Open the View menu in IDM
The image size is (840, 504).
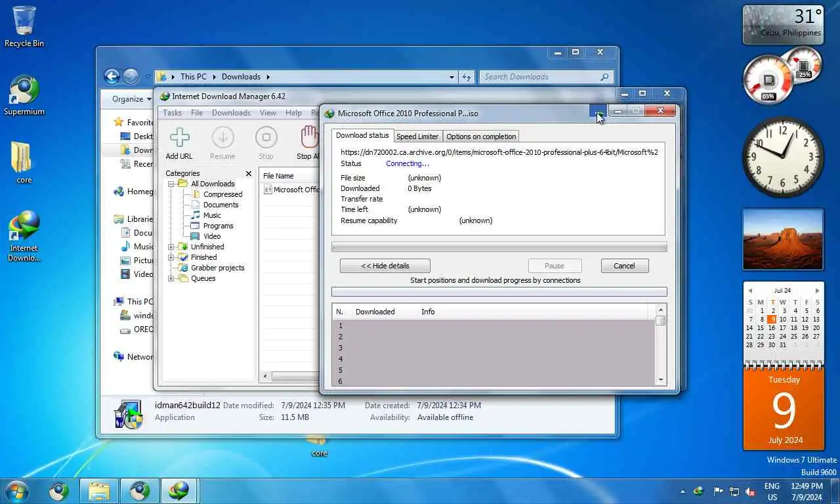(x=268, y=113)
